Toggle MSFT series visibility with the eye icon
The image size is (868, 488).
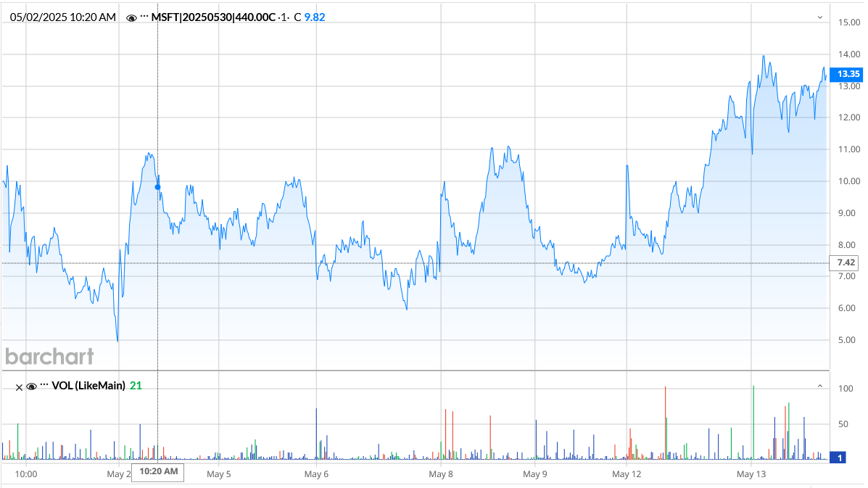click(x=131, y=17)
